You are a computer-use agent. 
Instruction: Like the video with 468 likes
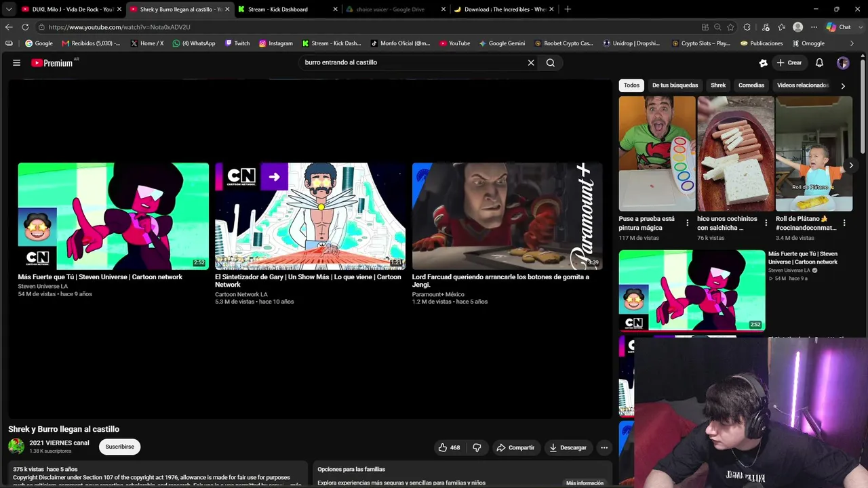click(x=449, y=447)
